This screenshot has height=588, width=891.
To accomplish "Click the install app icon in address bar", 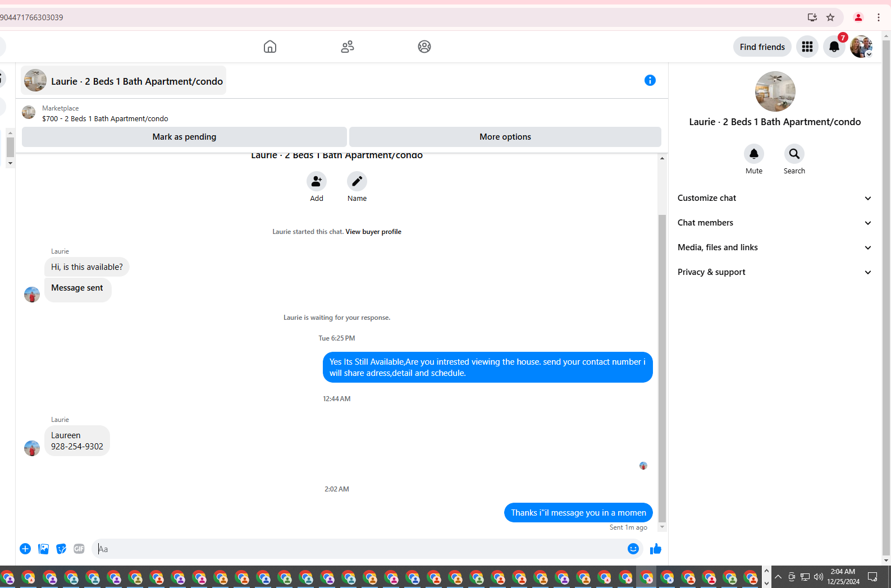I will (812, 17).
